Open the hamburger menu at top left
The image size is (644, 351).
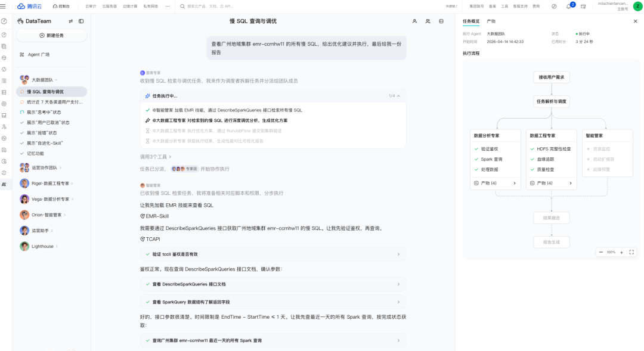click(x=4, y=6)
